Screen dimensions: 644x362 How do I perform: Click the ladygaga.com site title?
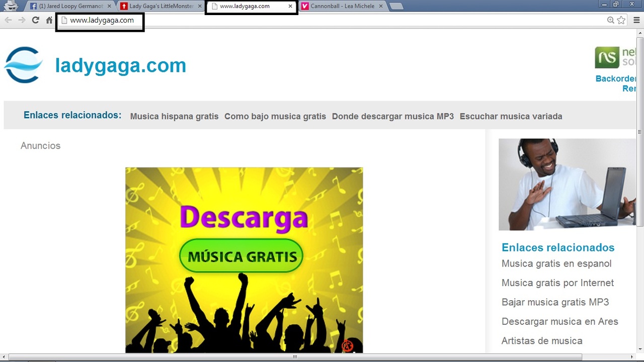[x=121, y=65]
